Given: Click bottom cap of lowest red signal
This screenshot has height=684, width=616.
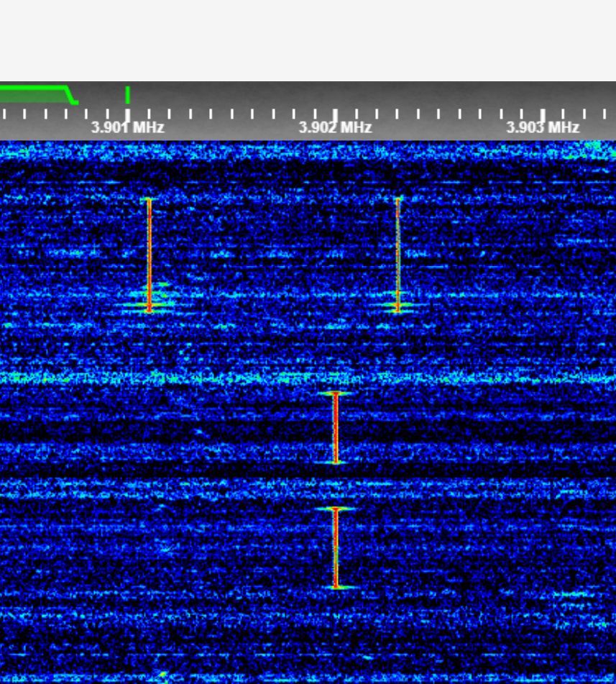Looking at the screenshot, I should click(x=335, y=587).
